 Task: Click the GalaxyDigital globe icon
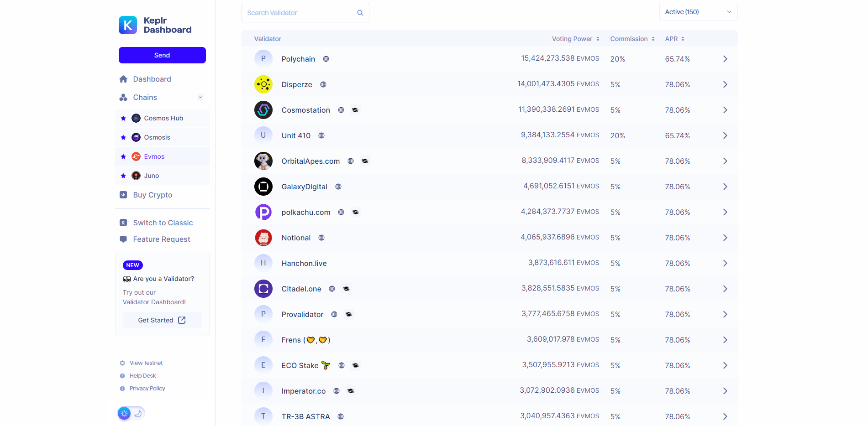pos(338,187)
